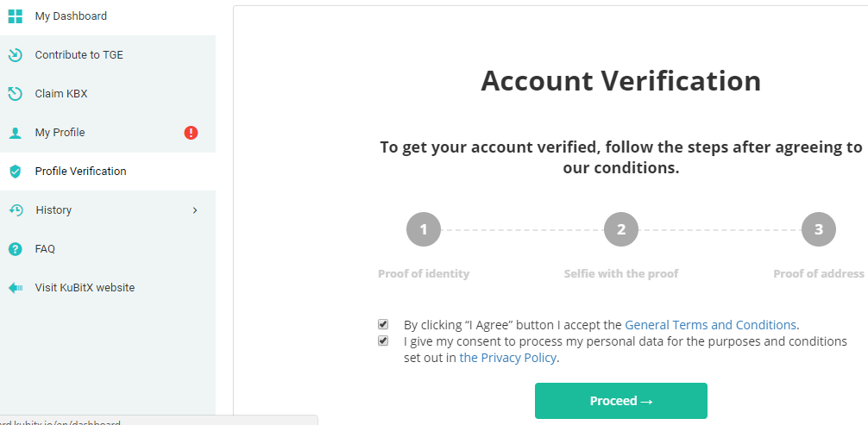This screenshot has width=868, height=425.
Task: Click the FAQ question mark icon
Action: [x=16, y=249]
